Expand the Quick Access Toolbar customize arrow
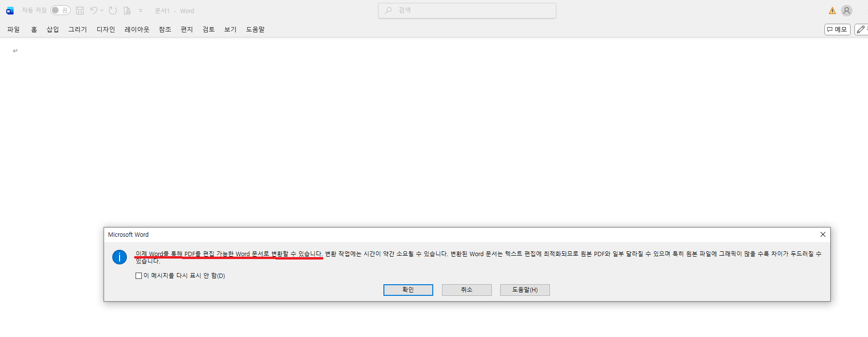This screenshot has height=337, width=868. coord(140,10)
